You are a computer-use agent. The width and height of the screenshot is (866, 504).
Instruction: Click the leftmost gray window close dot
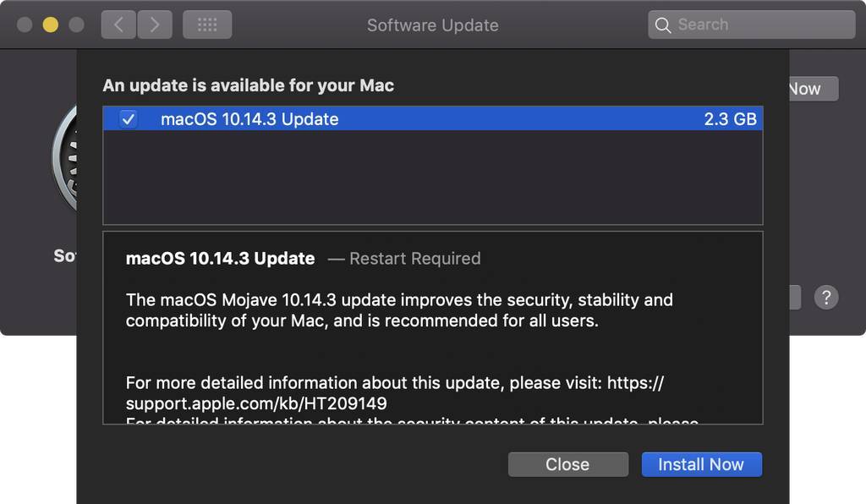(25, 25)
